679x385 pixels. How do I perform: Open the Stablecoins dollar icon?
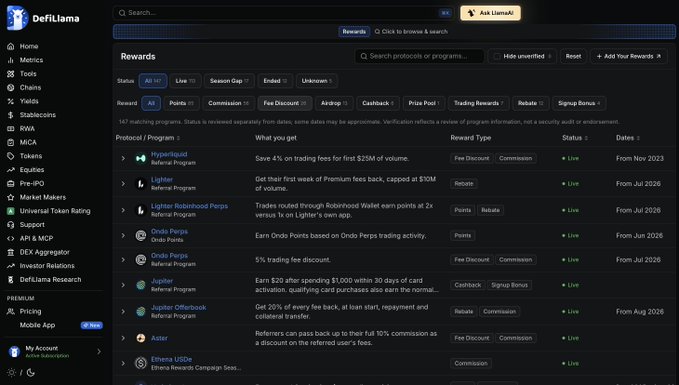[11, 115]
